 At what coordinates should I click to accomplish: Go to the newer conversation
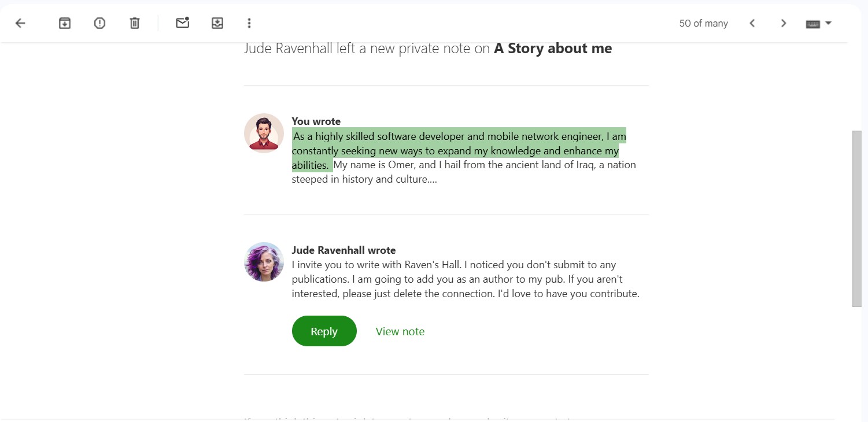point(752,23)
